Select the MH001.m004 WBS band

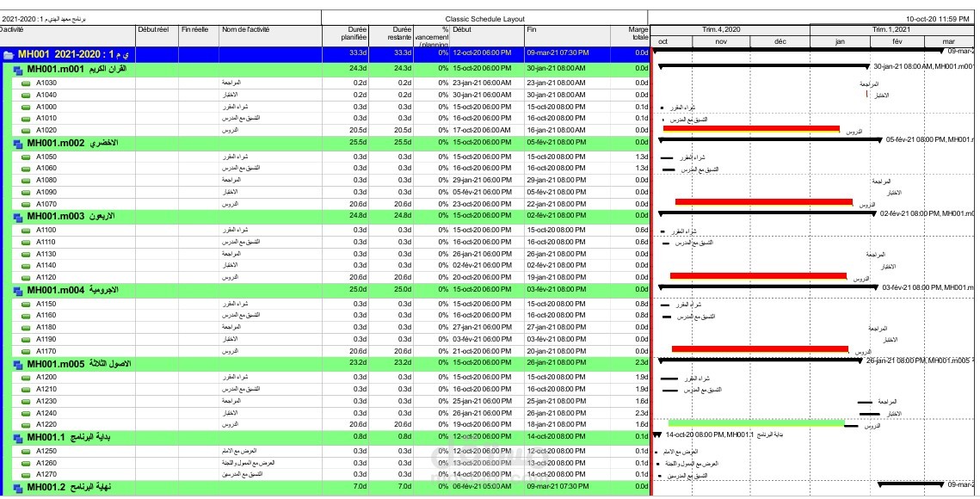[x=327, y=290]
